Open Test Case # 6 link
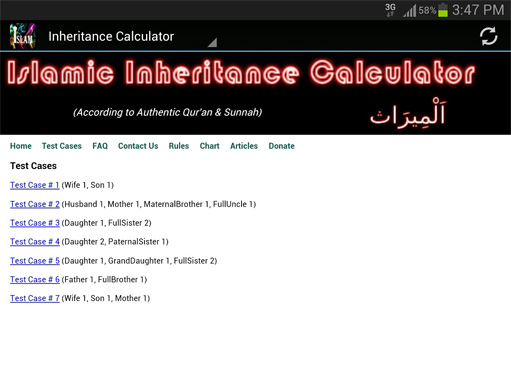This screenshot has height=384, width=511. click(x=35, y=279)
